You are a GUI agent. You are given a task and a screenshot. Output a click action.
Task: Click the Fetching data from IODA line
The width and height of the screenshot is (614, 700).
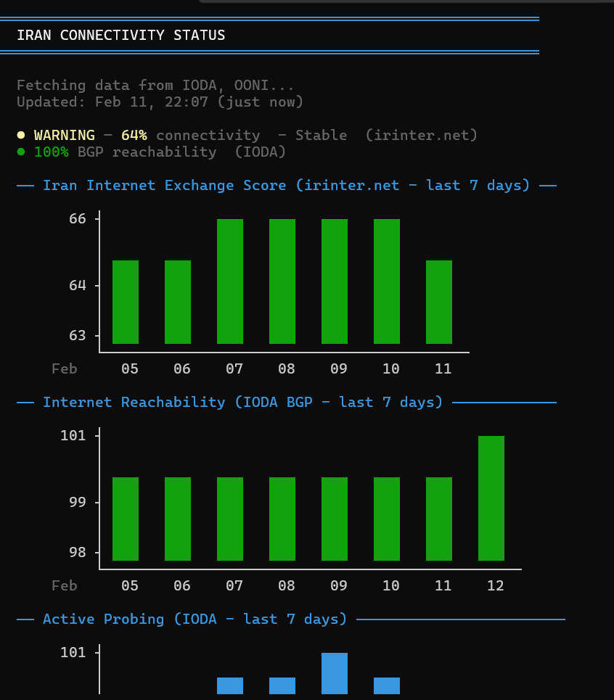tap(155, 85)
